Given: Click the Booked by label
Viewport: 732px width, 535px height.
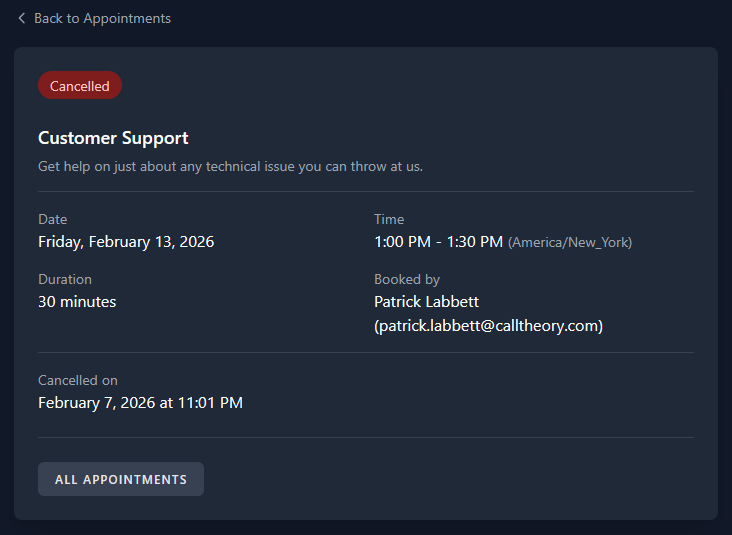Looking at the screenshot, I should (407, 279).
